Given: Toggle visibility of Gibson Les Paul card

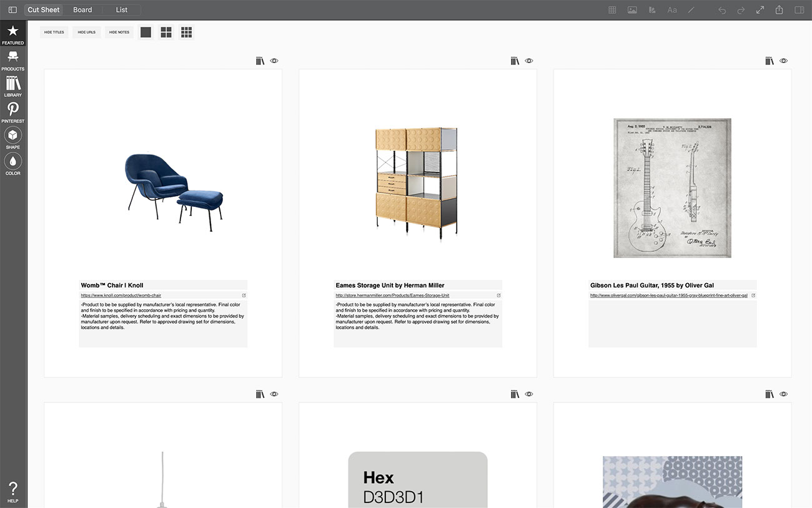Looking at the screenshot, I should coord(784,61).
